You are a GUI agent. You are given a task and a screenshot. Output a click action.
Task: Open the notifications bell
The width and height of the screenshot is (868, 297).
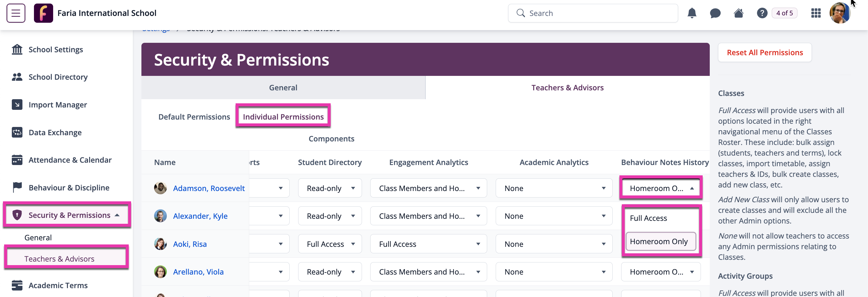[x=692, y=13]
